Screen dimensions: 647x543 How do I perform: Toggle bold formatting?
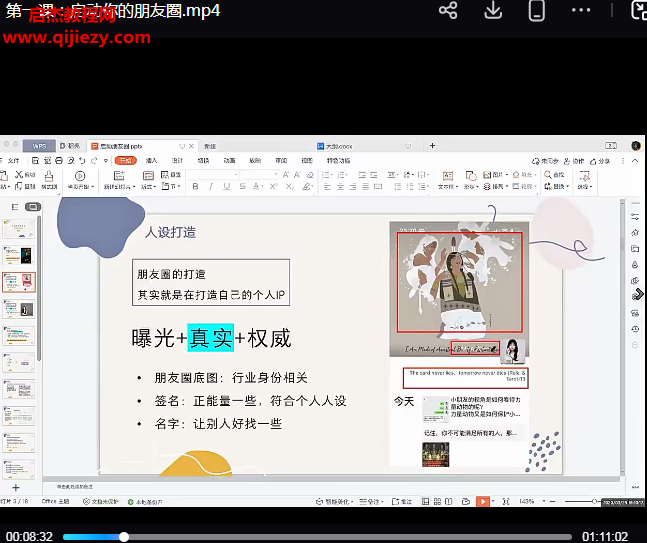(195, 187)
